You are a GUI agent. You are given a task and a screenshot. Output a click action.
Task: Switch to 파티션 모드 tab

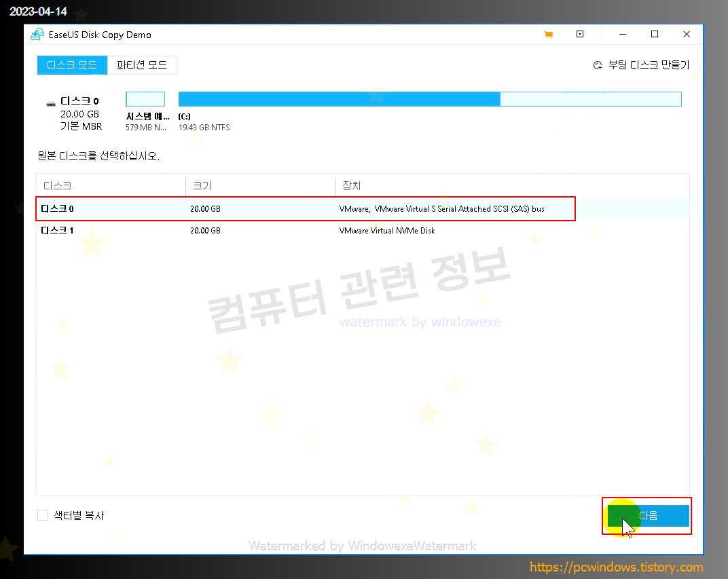pyautogui.click(x=142, y=65)
